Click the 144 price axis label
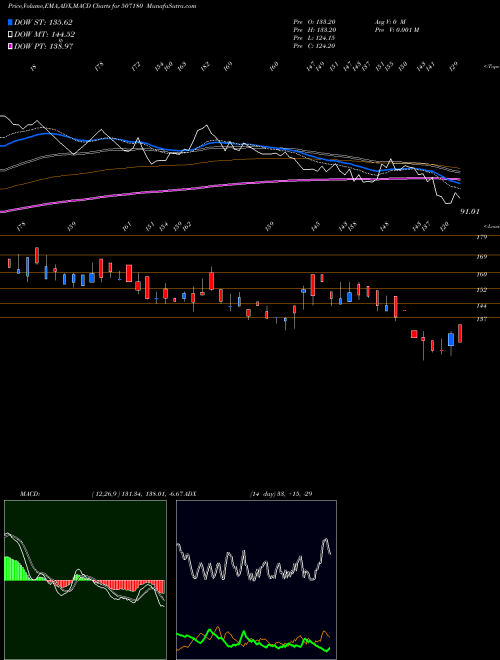 click(x=482, y=306)
